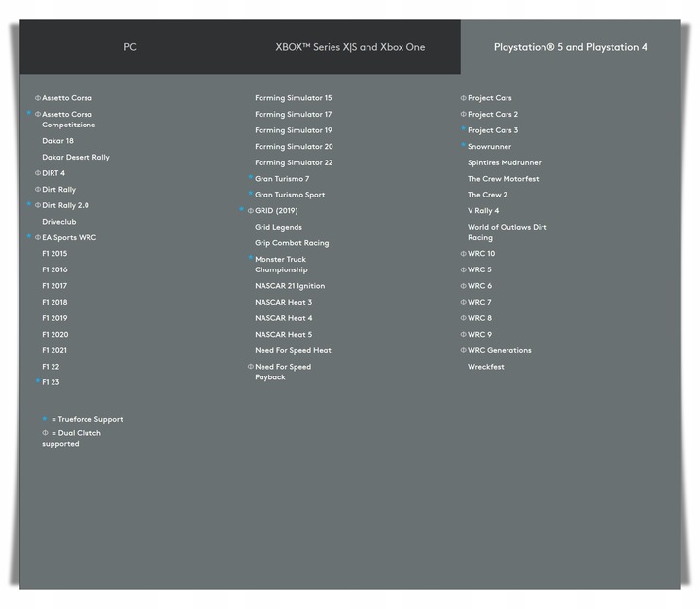
Task: Click the EA Sports WRC game entry
Action: pyautogui.click(x=69, y=237)
